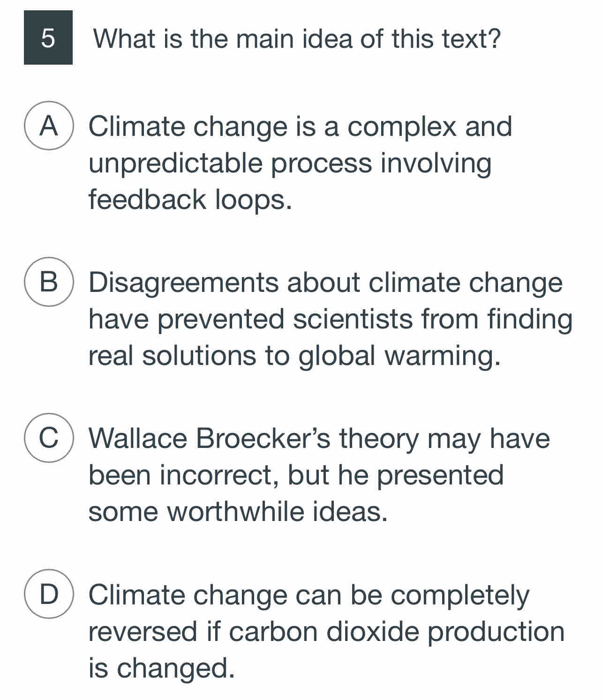This screenshot has height=700, width=602.
Task: Click the text "some worthwhile ideas."
Action: click(238, 511)
